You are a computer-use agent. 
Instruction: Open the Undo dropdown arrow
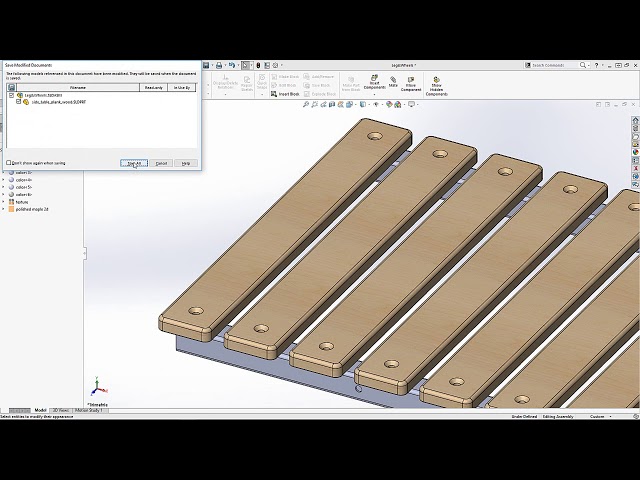click(238, 65)
